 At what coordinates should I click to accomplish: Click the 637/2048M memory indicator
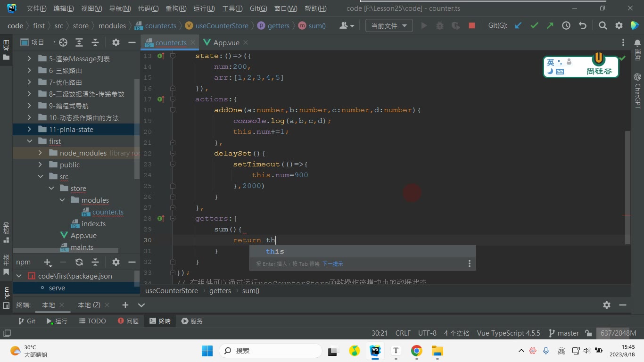(x=618, y=333)
